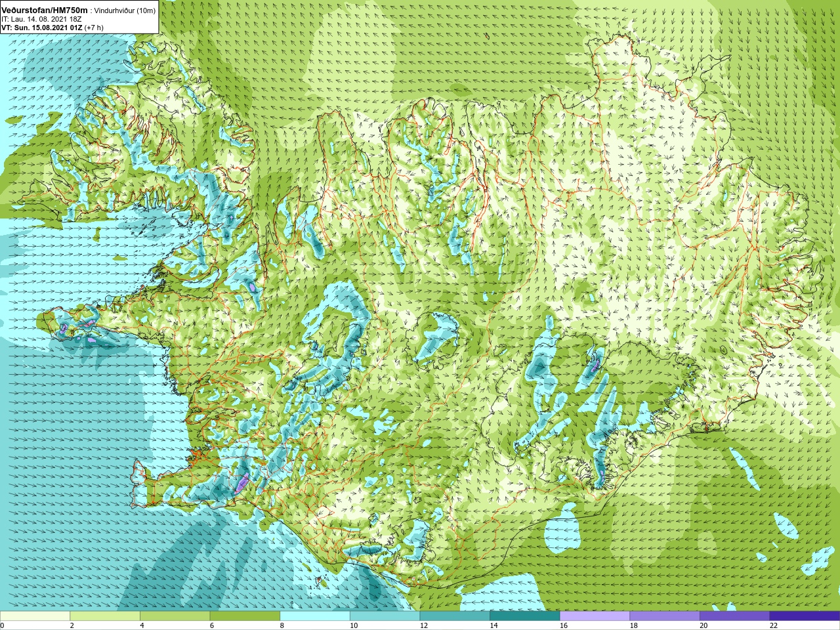840x630 pixels.
Task: Click the 0–2 palest yellow legend swatch
Action: tap(35, 616)
